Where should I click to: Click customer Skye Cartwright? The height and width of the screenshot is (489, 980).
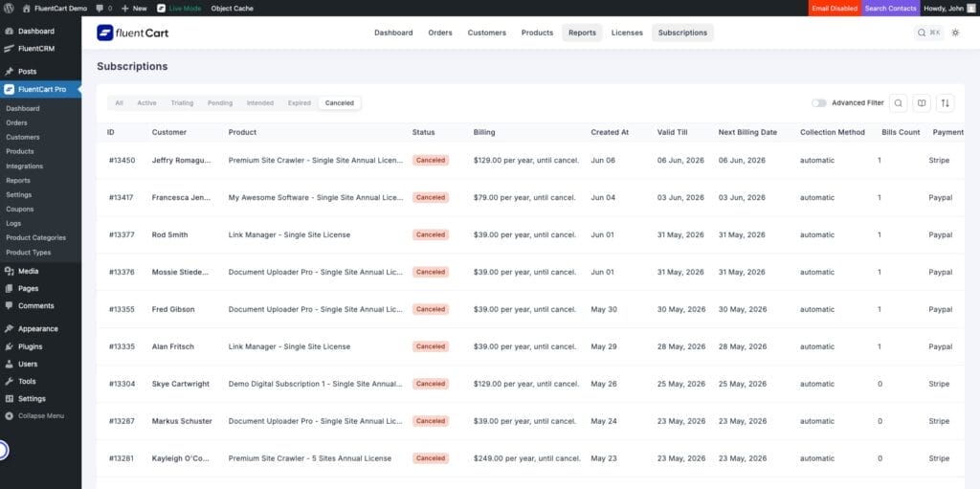(181, 384)
